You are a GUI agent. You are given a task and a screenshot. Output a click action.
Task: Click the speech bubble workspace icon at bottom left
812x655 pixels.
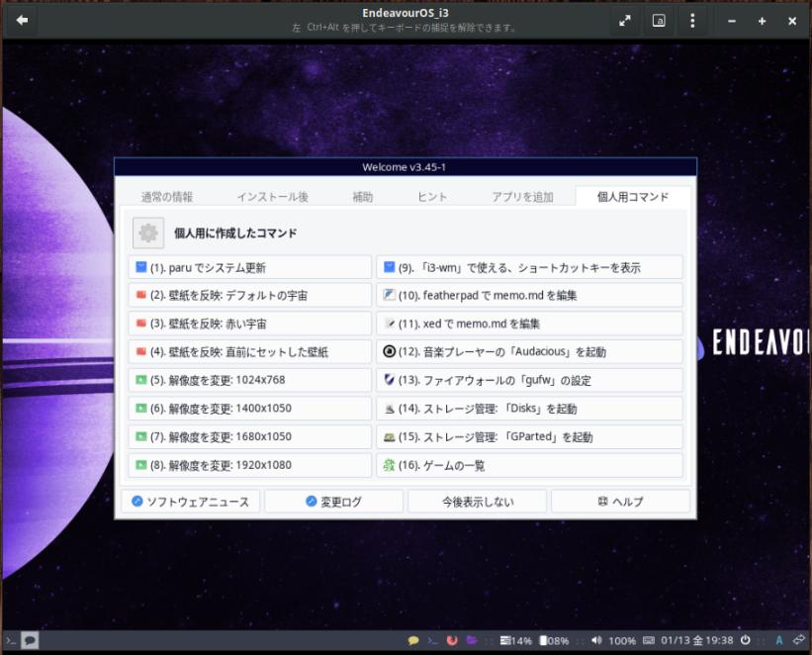tap(30, 640)
